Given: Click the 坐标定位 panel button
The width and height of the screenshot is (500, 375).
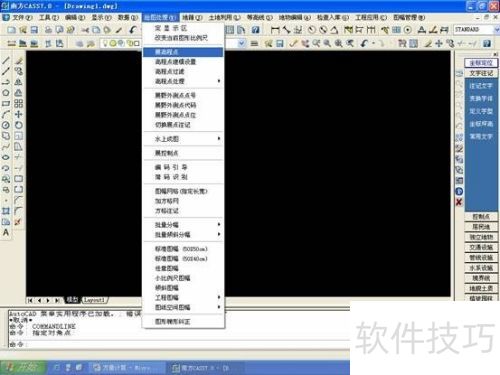Looking at the screenshot, I should tap(481, 63).
